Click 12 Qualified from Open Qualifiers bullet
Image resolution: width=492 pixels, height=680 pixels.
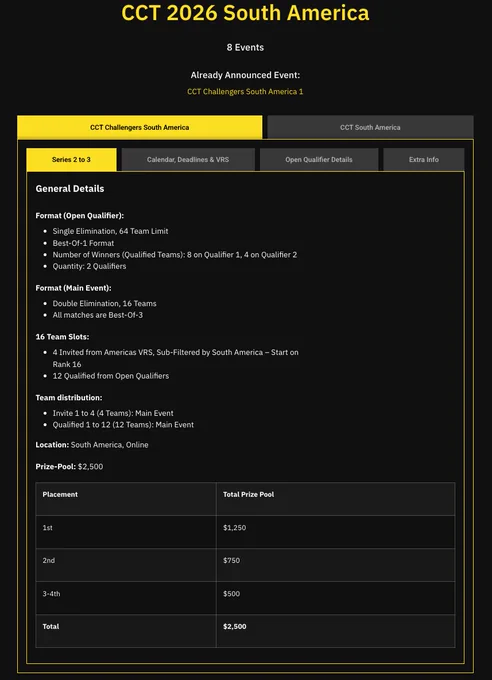pos(111,376)
